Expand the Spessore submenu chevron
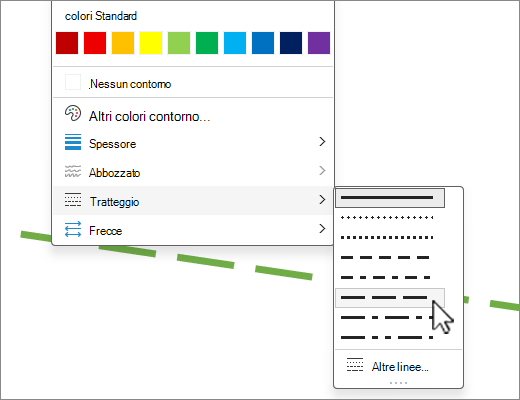This screenshot has height=400, width=520. pyautogui.click(x=322, y=142)
